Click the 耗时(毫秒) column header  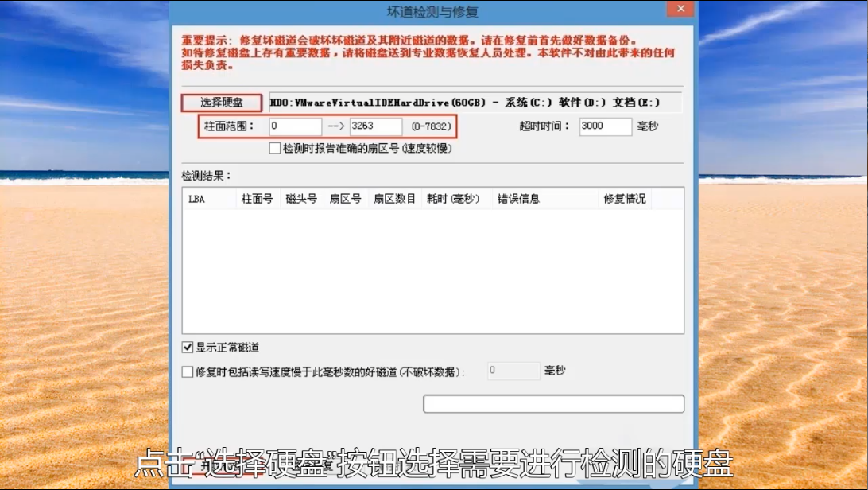click(453, 199)
